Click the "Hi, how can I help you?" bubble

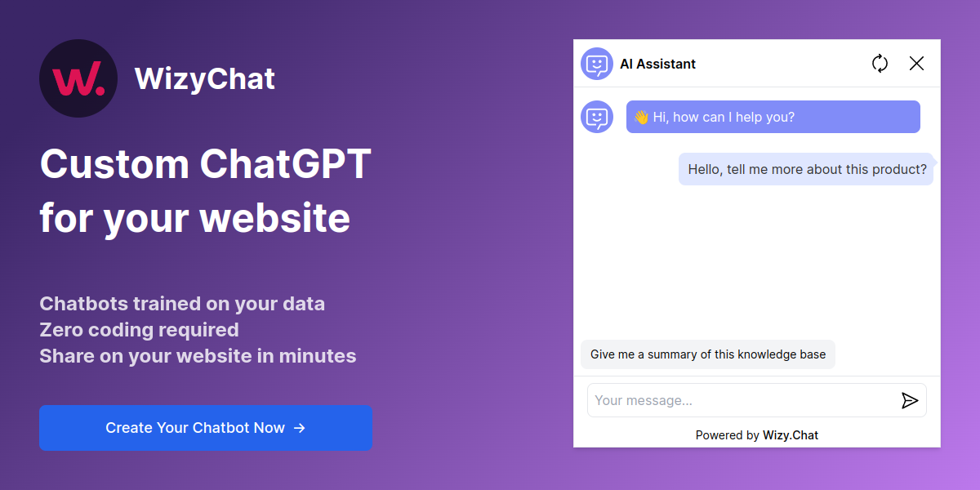click(773, 117)
